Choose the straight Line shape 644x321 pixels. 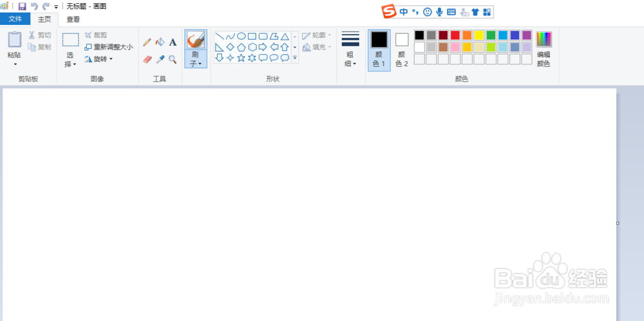pyautogui.click(x=220, y=36)
